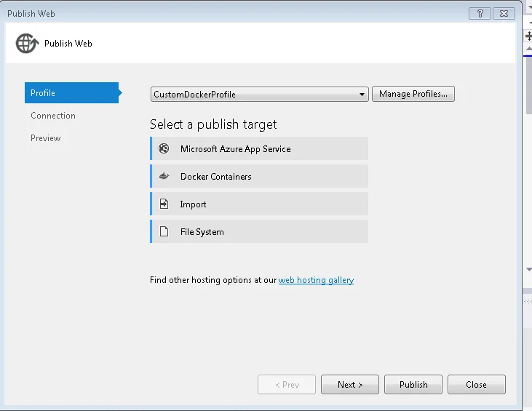Click the Publish button
The width and height of the screenshot is (532, 411).
coord(413,385)
